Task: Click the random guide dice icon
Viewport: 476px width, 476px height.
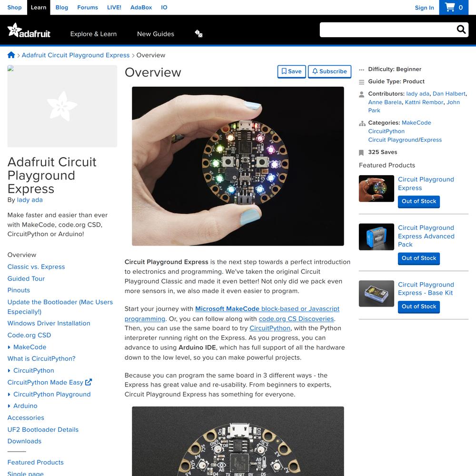Action: pos(198,33)
